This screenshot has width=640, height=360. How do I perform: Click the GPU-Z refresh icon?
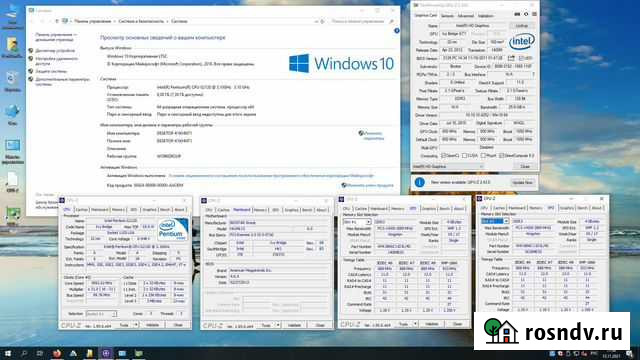526,14
